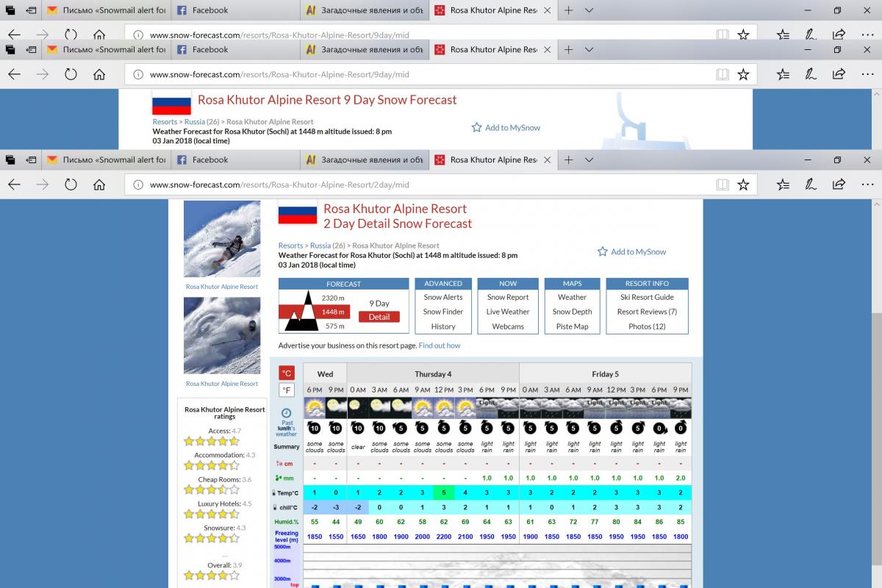Image resolution: width=882 pixels, height=588 pixels.
Task: Open the Snow Finder link
Action: (443, 312)
